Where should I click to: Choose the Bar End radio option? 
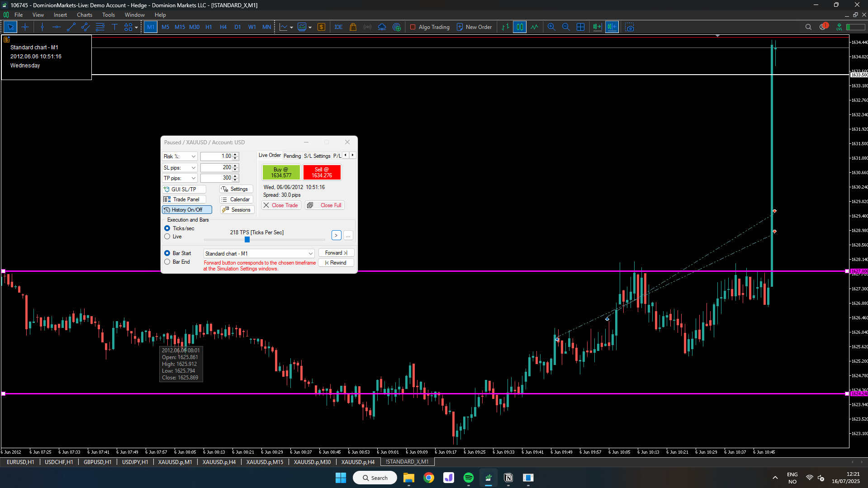point(167,262)
